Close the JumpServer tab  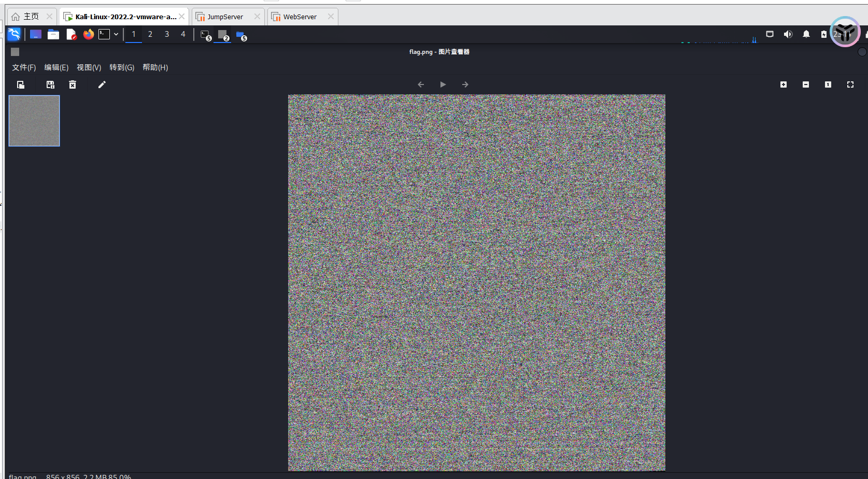click(x=257, y=17)
